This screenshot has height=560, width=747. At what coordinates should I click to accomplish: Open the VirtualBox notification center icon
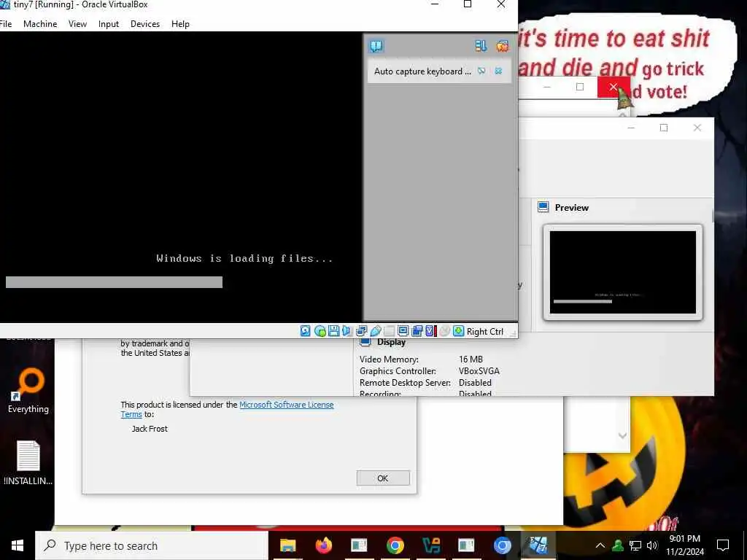tap(376, 46)
